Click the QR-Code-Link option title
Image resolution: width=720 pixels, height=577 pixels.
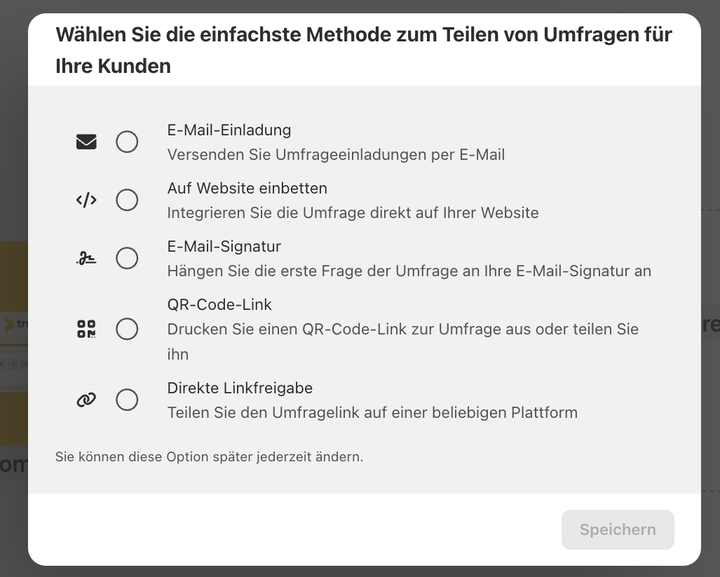tap(219, 304)
